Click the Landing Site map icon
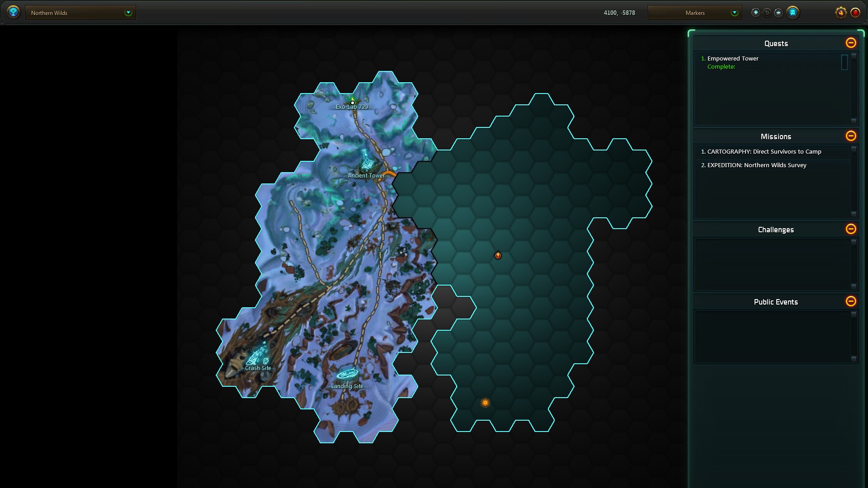The image size is (868, 488). [x=347, y=375]
